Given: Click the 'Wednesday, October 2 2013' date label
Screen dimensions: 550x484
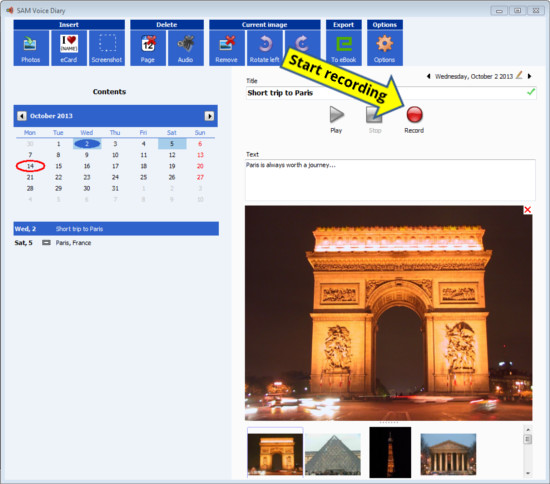Looking at the screenshot, I should 474,76.
